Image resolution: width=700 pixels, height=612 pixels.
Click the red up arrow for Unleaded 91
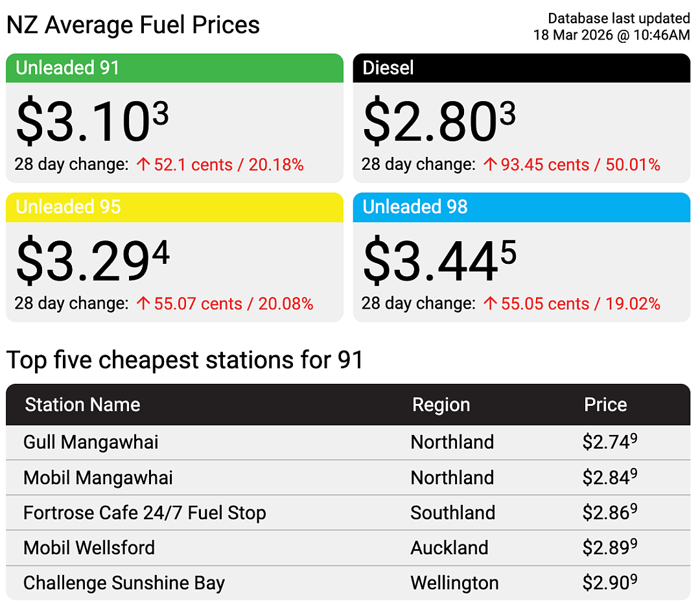(x=143, y=164)
